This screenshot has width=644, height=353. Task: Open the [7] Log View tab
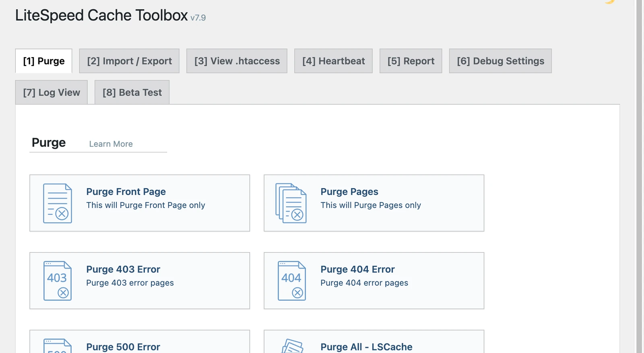tap(52, 92)
